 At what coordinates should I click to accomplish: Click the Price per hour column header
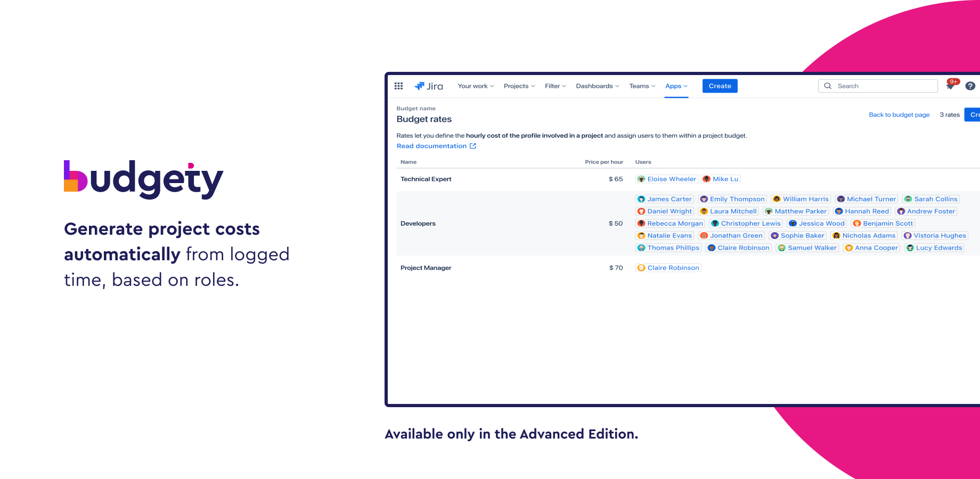pos(604,162)
